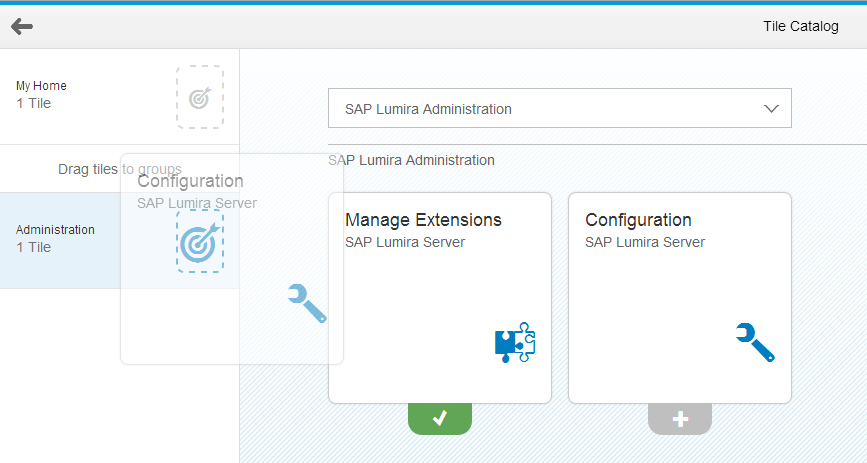Click SAP Lumira Server subtitle under Manage Extensions
This screenshot has width=867, height=463.
405,242
